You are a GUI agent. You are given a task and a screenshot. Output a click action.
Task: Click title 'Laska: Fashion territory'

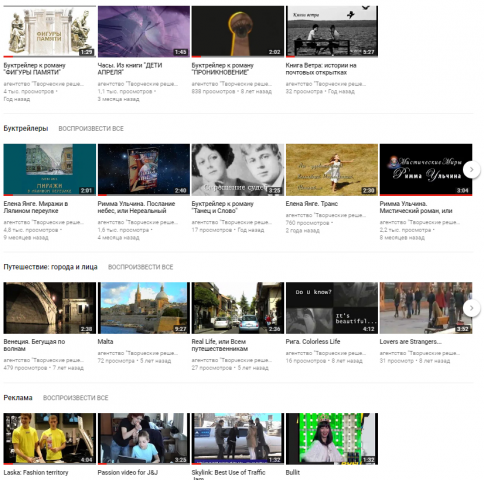coord(36,473)
